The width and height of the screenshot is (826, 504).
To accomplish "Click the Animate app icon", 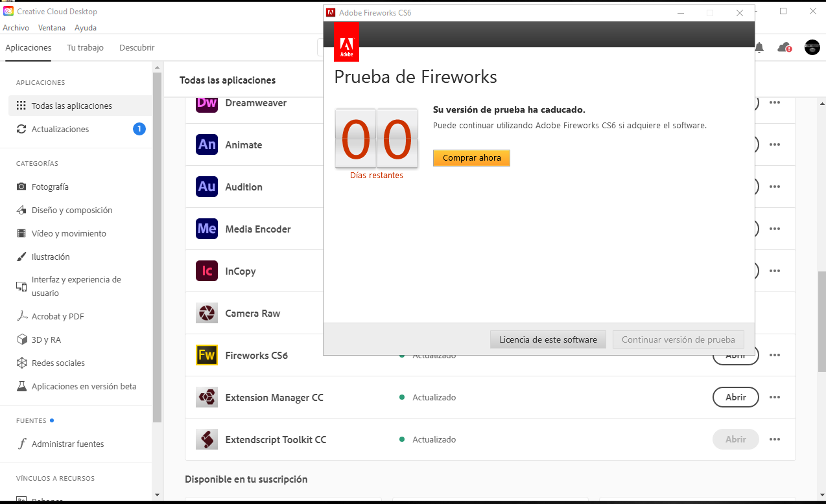I will pos(207,144).
